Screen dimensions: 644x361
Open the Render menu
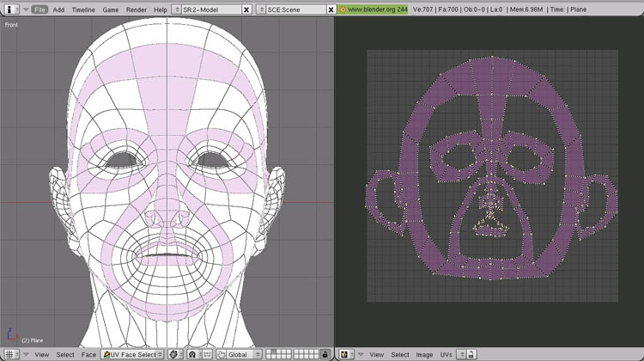(136, 9)
